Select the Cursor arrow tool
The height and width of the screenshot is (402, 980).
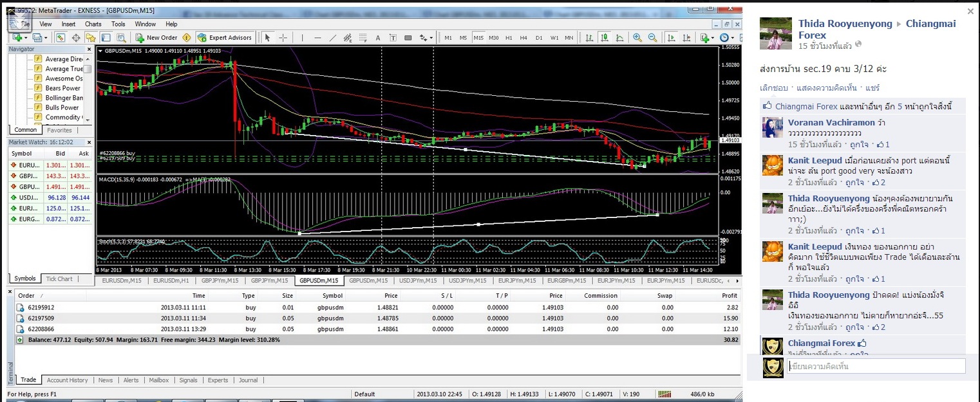point(267,37)
